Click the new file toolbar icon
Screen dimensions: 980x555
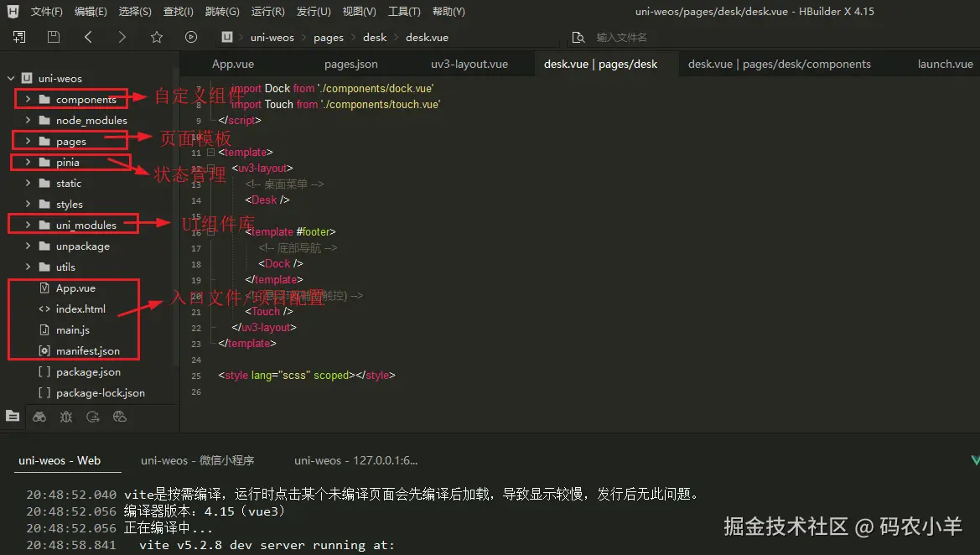19,37
